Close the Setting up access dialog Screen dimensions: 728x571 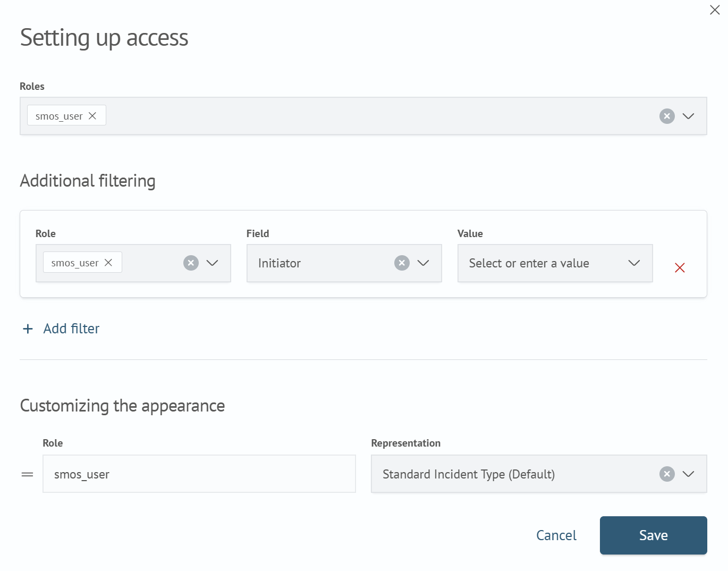point(715,10)
